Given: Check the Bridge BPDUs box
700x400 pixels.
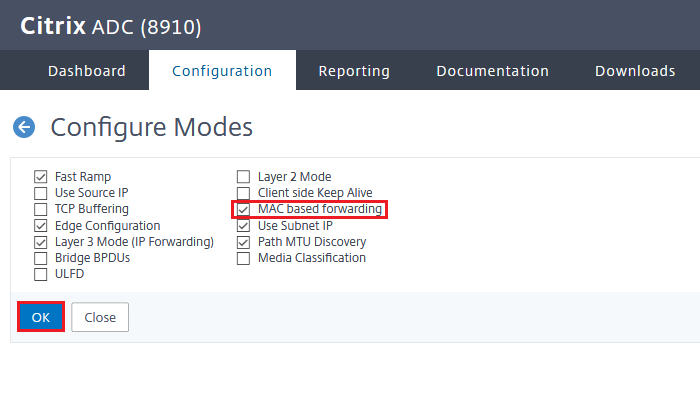Looking at the screenshot, I should [x=41, y=258].
